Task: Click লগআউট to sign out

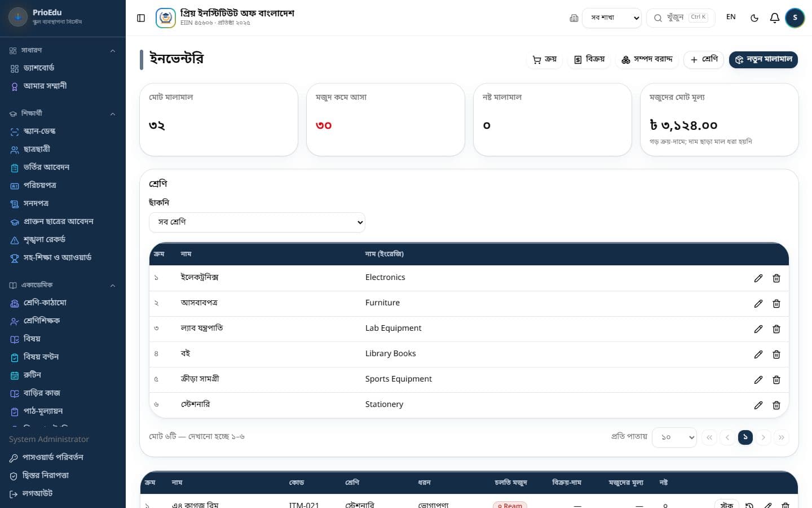Action: pyautogui.click(x=63, y=494)
